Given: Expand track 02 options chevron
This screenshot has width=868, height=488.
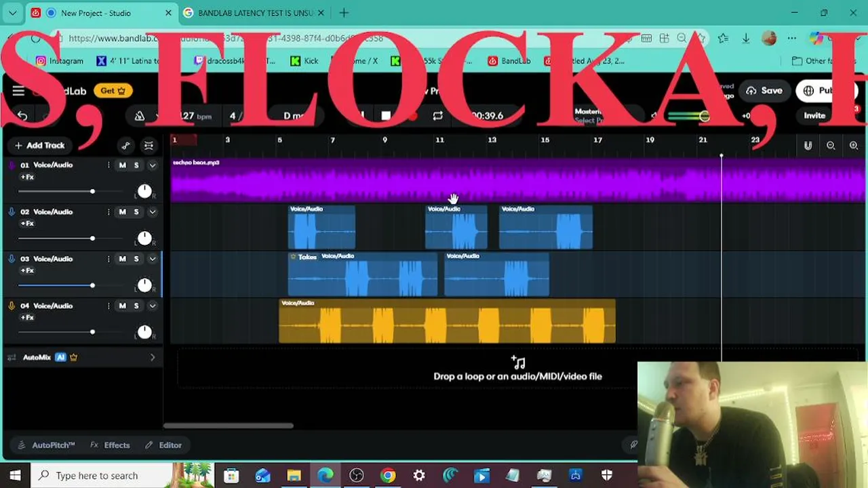Looking at the screenshot, I should coord(153,212).
